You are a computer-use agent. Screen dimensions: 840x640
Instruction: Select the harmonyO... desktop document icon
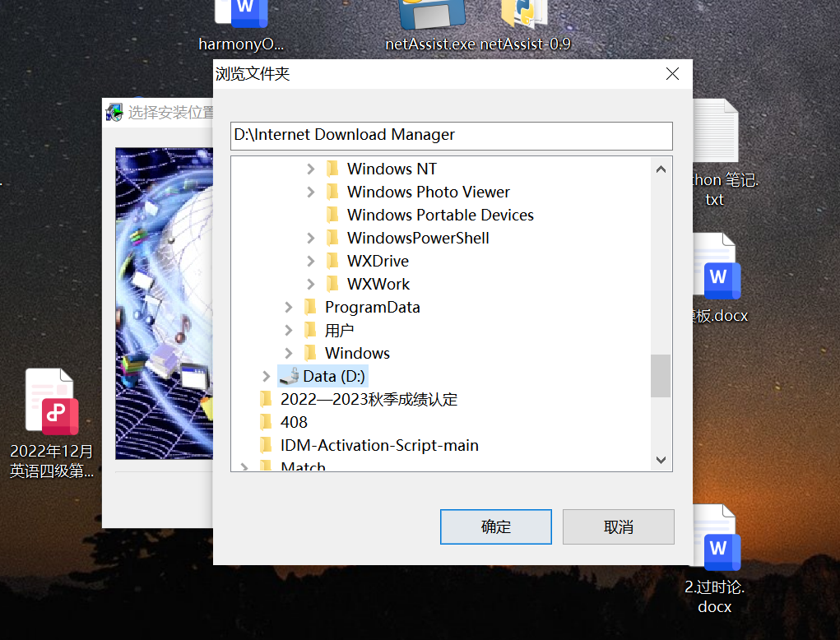[x=241, y=13]
